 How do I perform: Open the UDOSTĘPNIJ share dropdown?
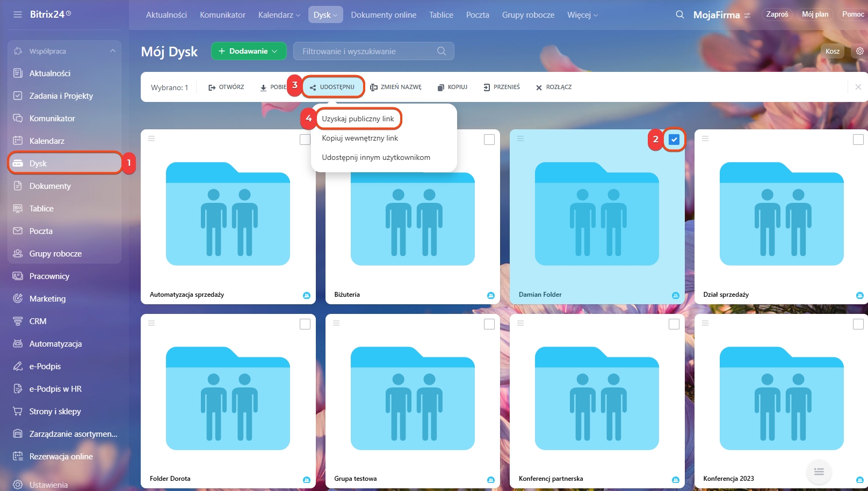coord(332,87)
